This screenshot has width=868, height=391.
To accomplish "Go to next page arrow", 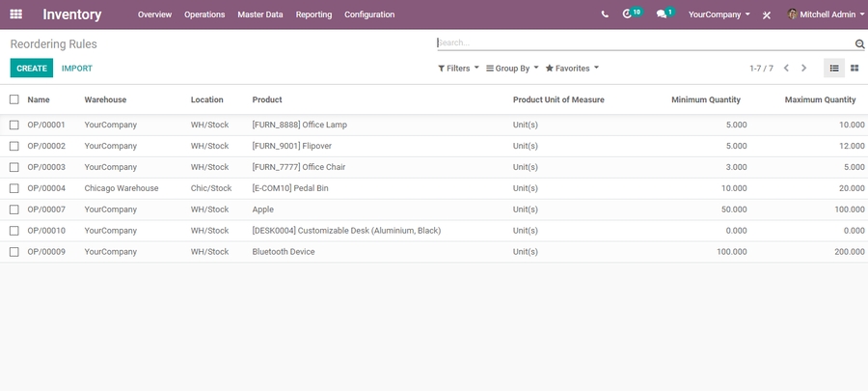I will 804,68.
